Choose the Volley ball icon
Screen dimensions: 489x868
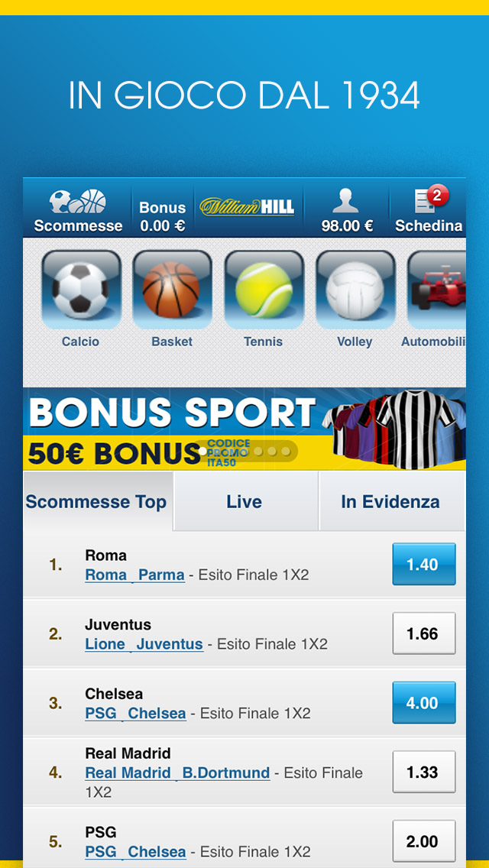coord(355,290)
